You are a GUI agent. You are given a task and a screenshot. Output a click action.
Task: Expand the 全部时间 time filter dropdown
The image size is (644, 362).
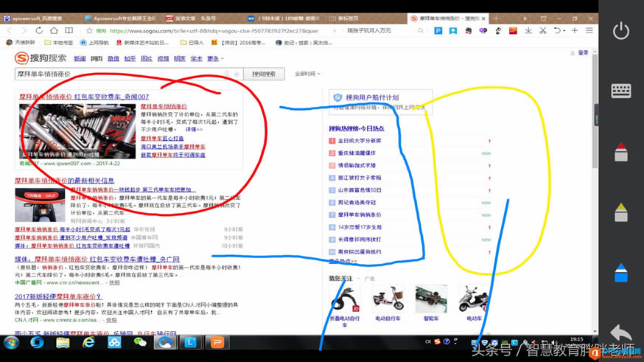tap(307, 74)
